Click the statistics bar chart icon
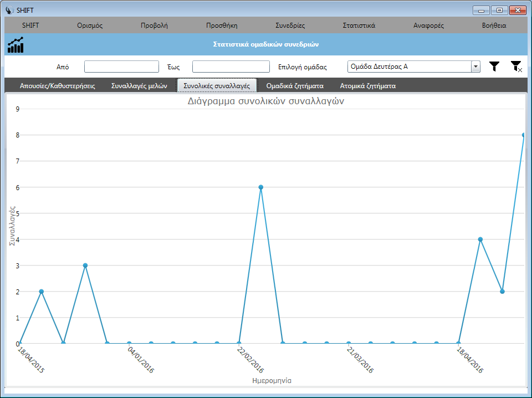This screenshot has height=398, width=532. (x=16, y=45)
